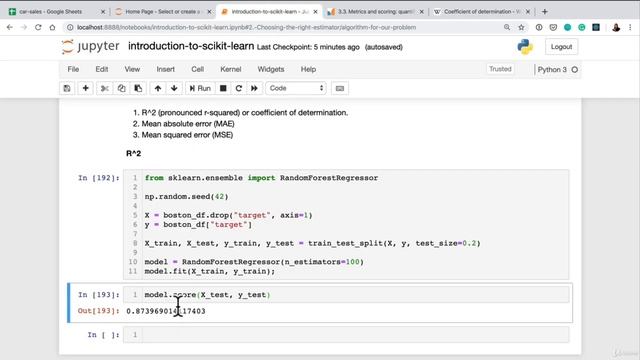Click the Pocket extension icon
640x360 pixels.
pos(553,27)
